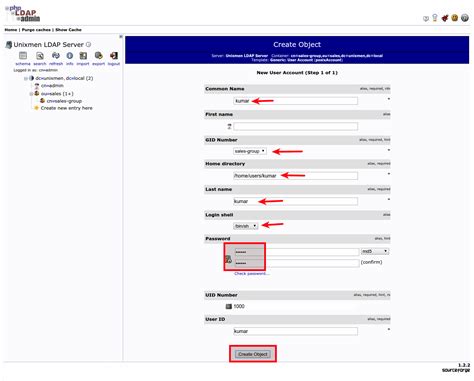Click Show Cache in top menu
474x381 pixels.
click(68, 30)
